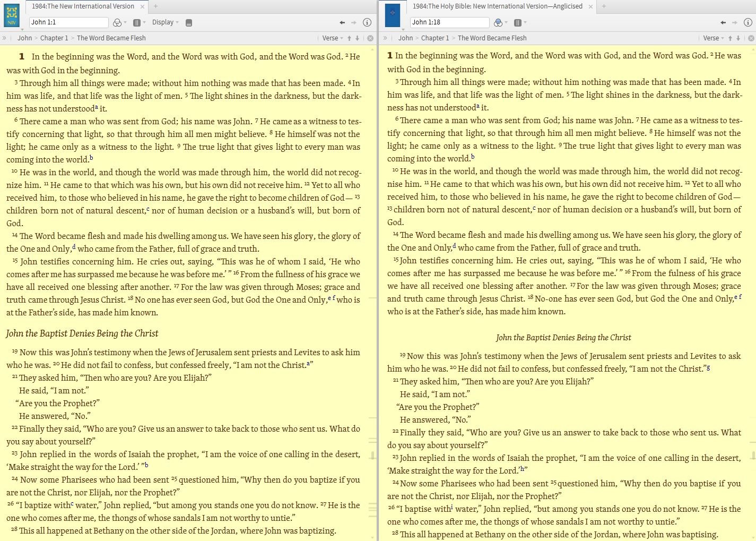Open parallel resources in the Anglicised panel
This screenshot has height=541, width=756.
(517, 22)
